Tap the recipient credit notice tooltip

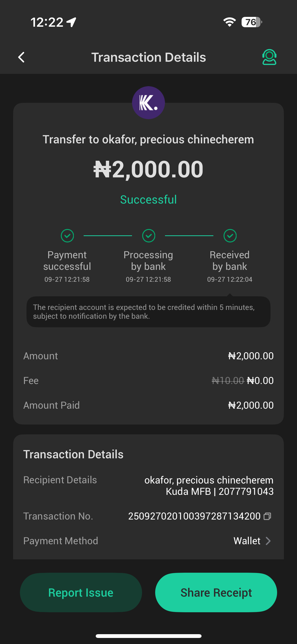pyautogui.click(x=148, y=312)
